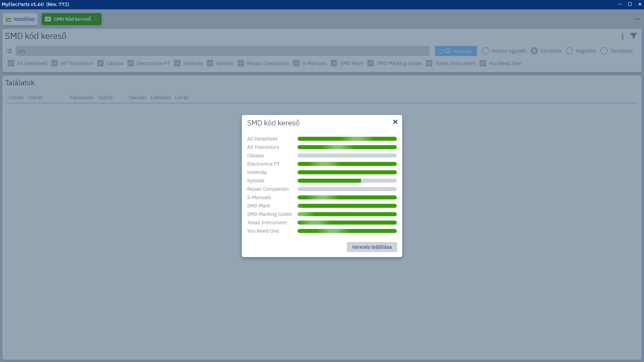Toggle the Kytelab source checkbox
The height and width of the screenshot is (362, 644).
[x=210, y=63]
